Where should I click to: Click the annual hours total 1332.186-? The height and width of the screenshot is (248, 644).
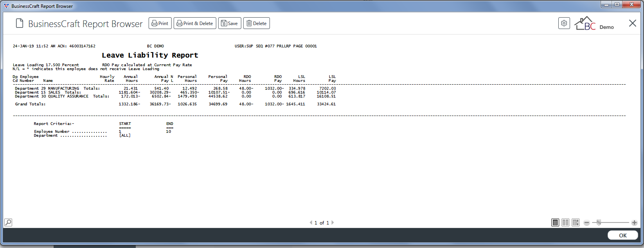tap(130, 104)
